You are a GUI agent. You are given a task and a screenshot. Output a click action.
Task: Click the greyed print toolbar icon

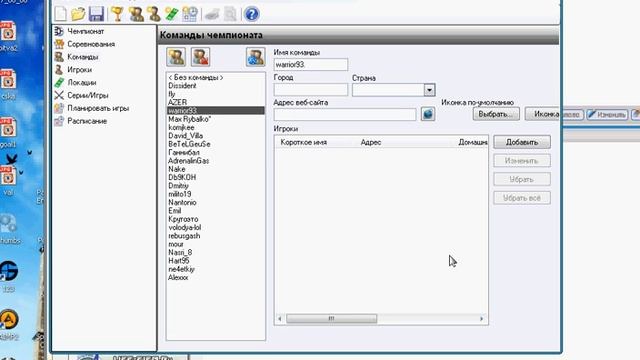click(212, 14)
